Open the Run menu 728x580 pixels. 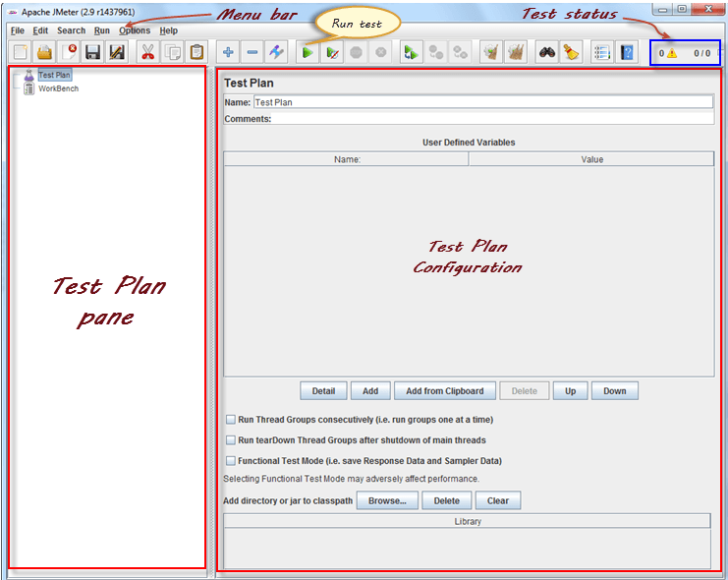(x=102, y=30)
